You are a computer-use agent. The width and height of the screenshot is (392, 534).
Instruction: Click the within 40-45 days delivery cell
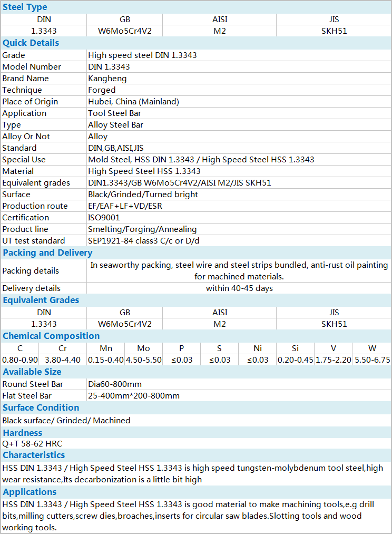tap(239, 288)
